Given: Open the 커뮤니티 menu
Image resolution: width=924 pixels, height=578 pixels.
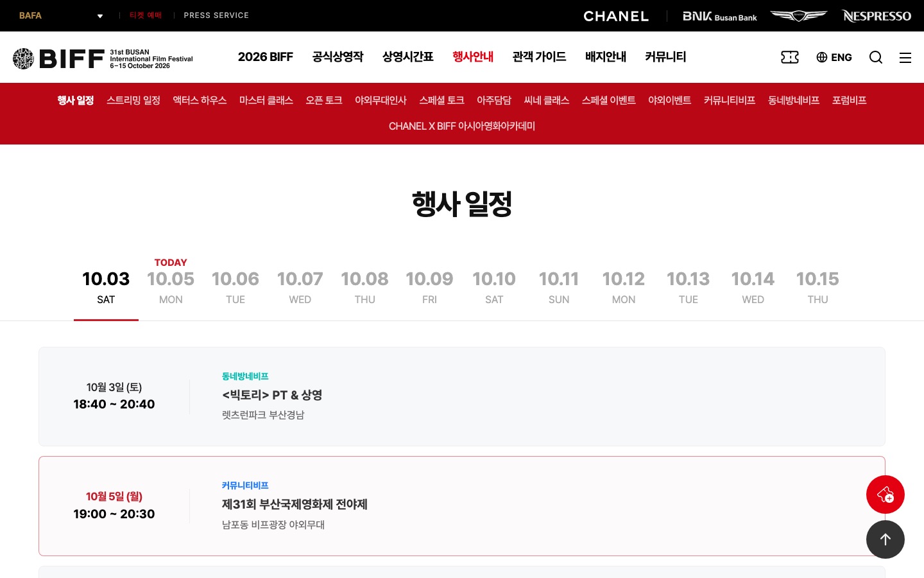Looking at the screenshot, I should [666, 57].
